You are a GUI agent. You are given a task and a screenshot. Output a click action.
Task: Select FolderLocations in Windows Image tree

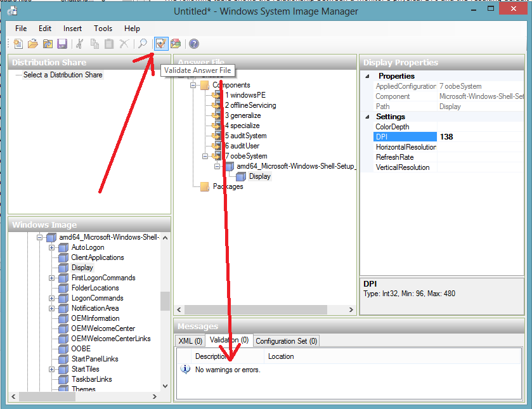[95, 288]
